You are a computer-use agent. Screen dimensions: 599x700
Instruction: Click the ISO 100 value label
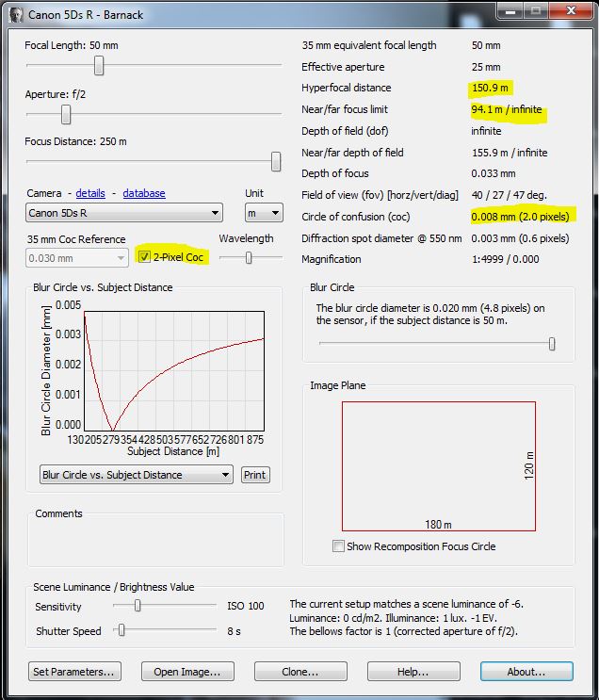point(246,606)
